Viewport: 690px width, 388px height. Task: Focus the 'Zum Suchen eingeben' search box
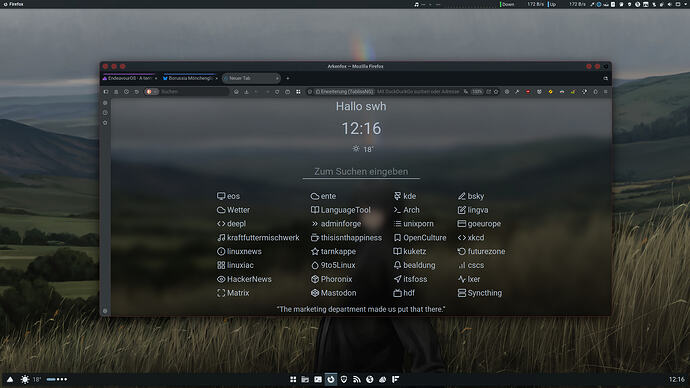coord(361,172)
